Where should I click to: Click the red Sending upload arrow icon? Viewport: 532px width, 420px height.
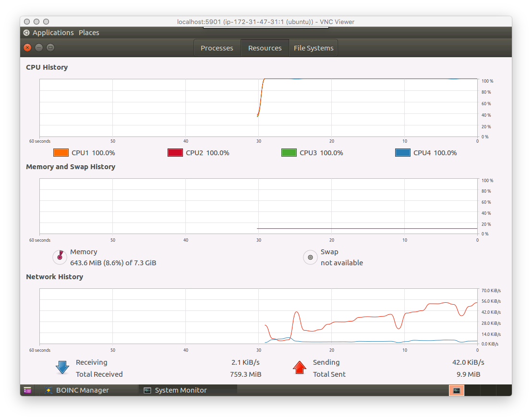click(x=300, y=367)
